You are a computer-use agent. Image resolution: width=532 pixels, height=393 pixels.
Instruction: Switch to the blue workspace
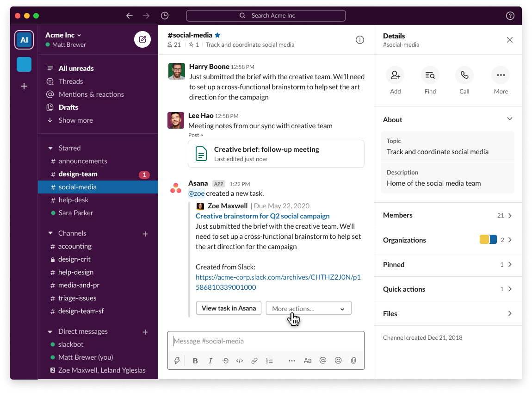[24, 64]
